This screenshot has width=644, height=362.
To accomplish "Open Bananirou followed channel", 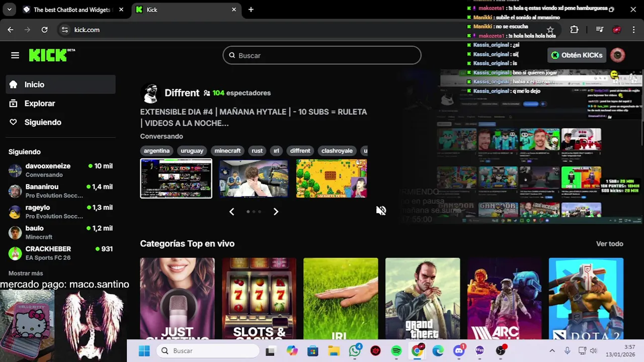I will coord(60,191).
